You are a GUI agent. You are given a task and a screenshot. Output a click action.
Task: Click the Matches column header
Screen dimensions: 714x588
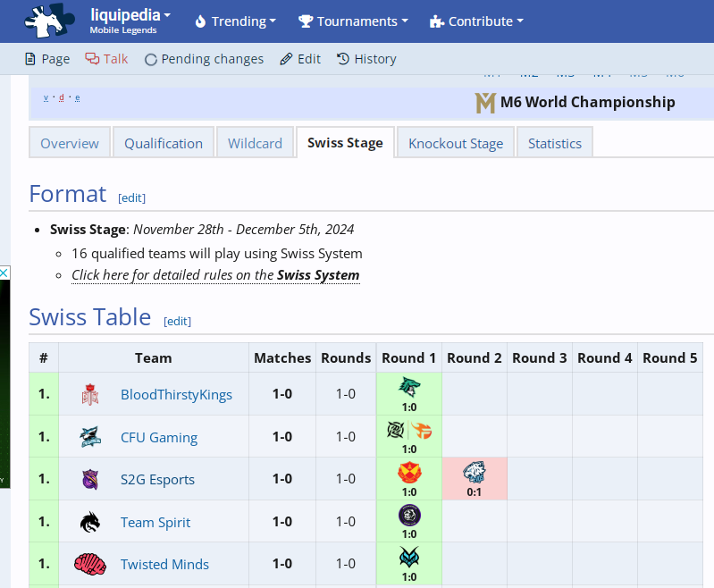point(282,358)
